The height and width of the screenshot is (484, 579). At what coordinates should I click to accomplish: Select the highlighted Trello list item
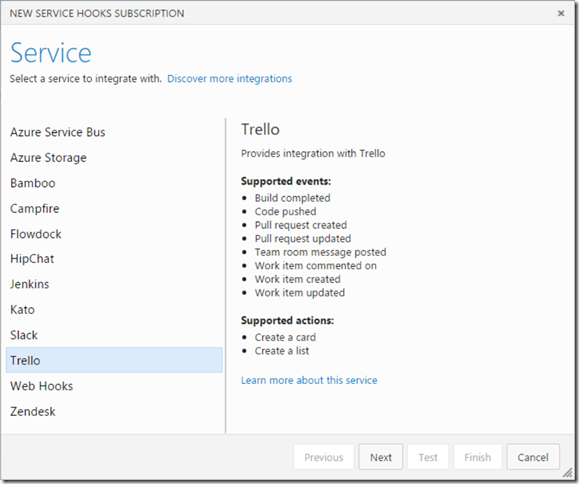pos(114,360)
